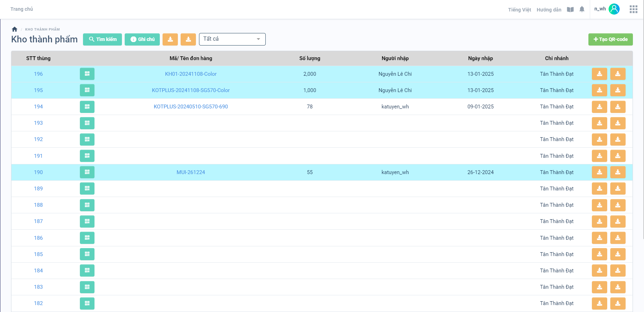The height and width of the screenshot is (312, 644).
Task: Click second orange download button next to Tất cả dropdown
Action: click(x=188, y=39)
